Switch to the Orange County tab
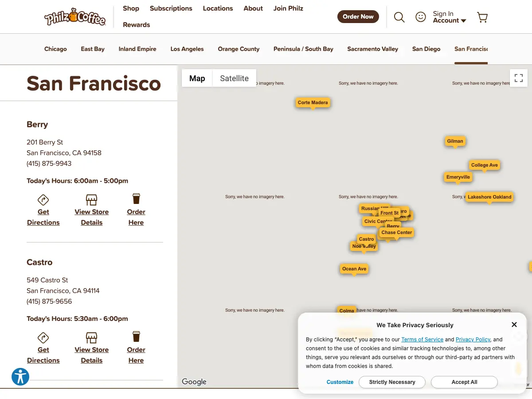This screenshot has width=532, height=399. [x=239, y=49]
